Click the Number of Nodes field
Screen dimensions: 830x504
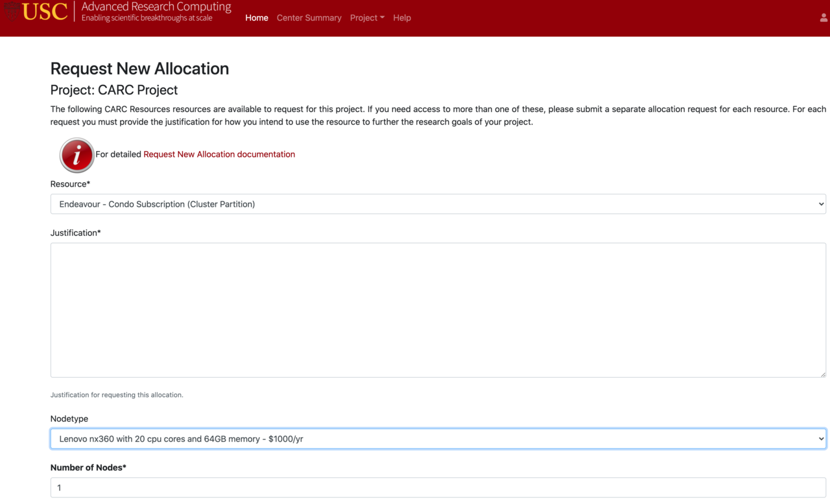click(438, 488)
